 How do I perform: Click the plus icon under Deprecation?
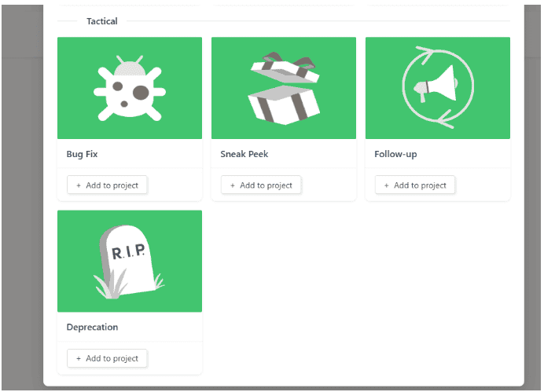pos(79,358)
